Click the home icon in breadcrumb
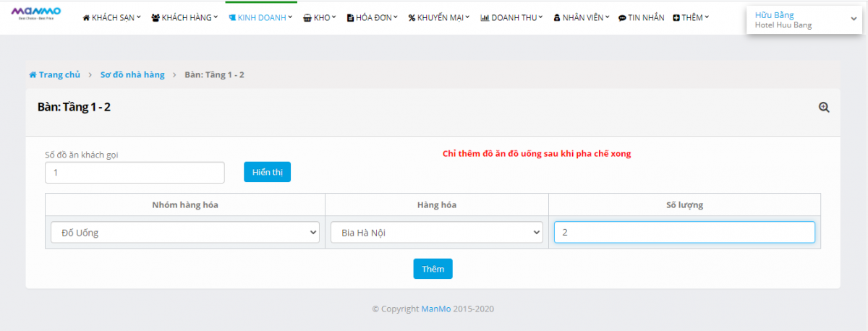Image resolution: width=868 pixels, height=331 pixels. 33,74
